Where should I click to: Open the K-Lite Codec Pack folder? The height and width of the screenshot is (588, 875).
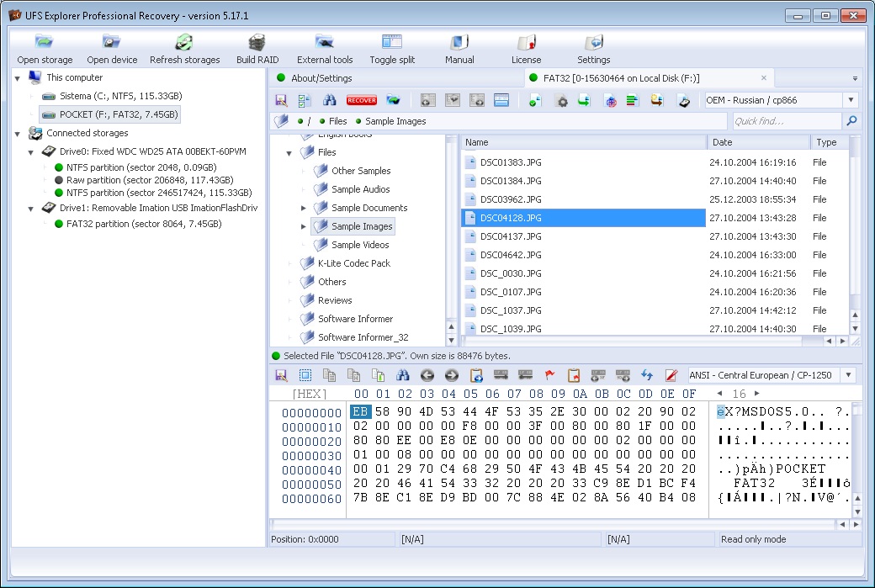(354, 263)
